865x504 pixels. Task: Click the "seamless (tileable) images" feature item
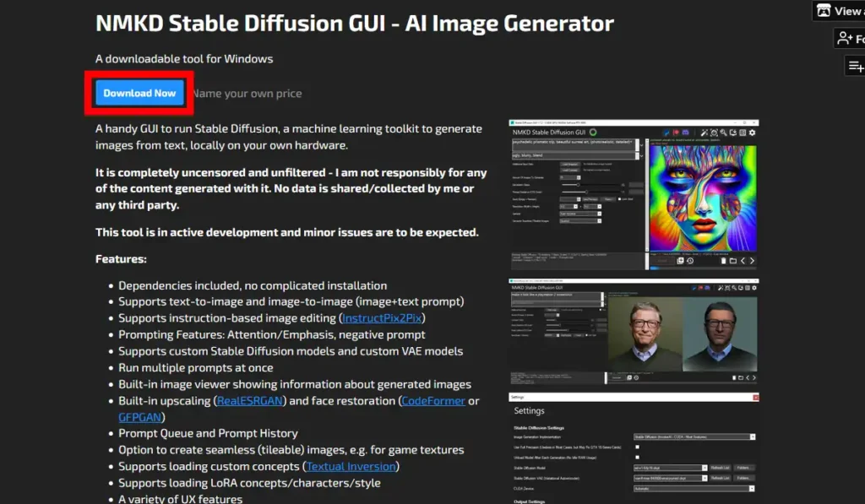(x=291, y=450)
